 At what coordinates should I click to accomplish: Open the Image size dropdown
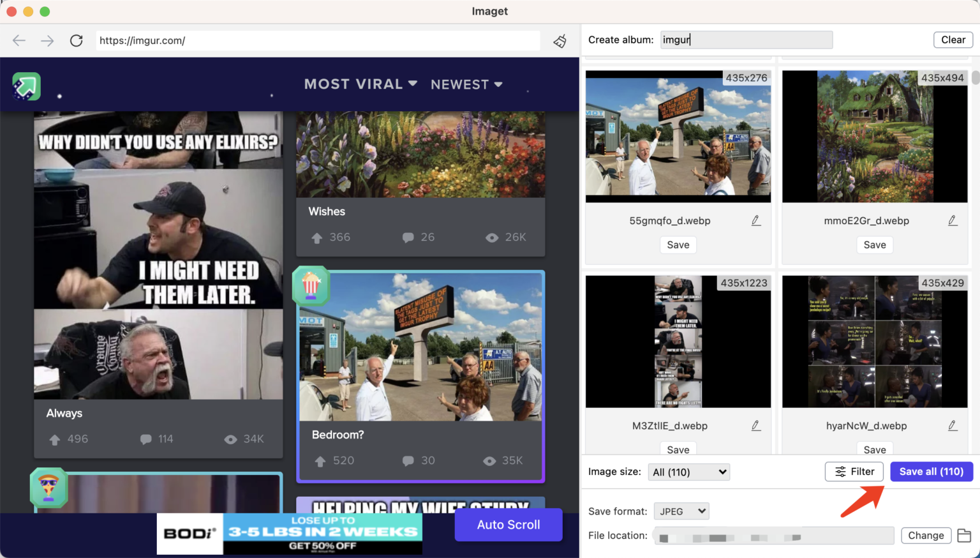pos(689,472)
